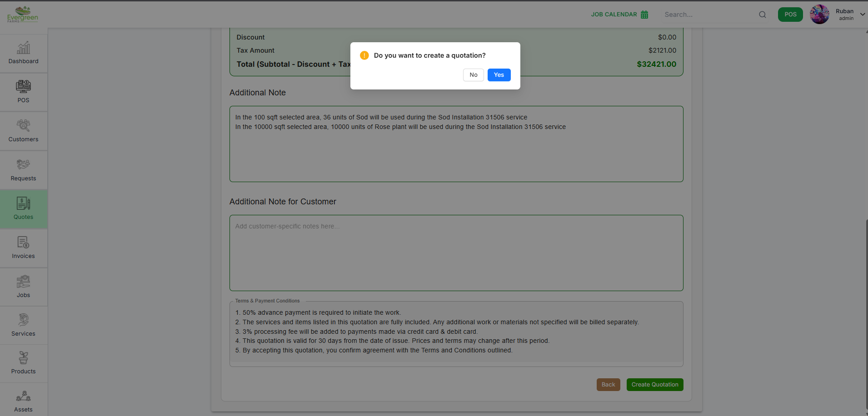
Task: Click the Rose plant note line
Action: [x=400, y=127]
